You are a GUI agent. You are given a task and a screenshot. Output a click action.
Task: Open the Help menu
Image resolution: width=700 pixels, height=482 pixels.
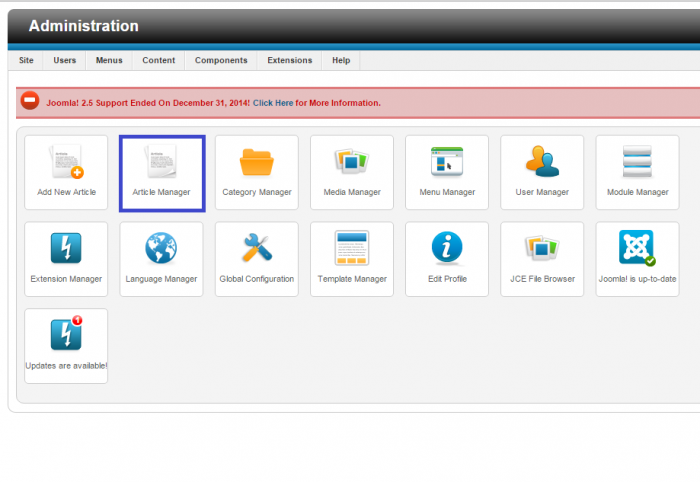tap(341, 60)
